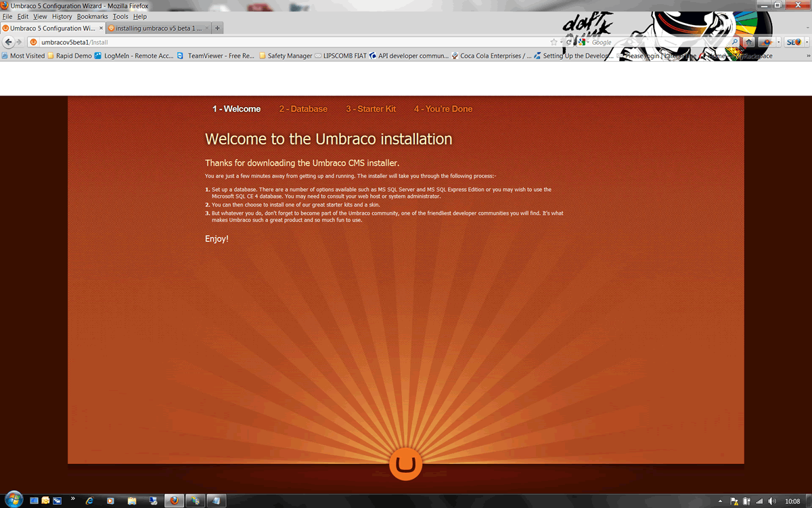Image resolution: width=812 pixels, height=508 pixels.
Task: Open Windows Explorer folder on the taskbar
Action: pos(132,501)
